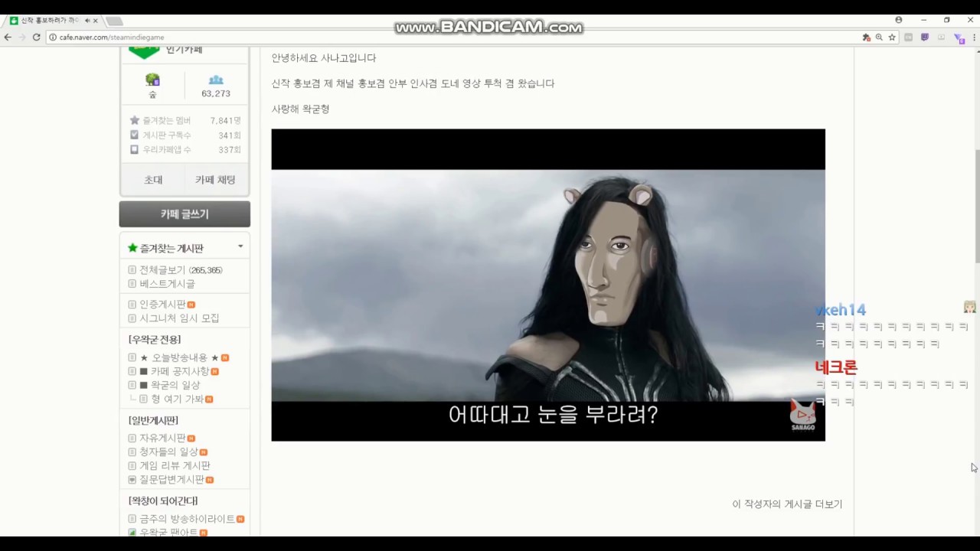This screenshot has width=980, height=551.
Task: Open the purple funnel extension icon
Action: click(959, 38)
